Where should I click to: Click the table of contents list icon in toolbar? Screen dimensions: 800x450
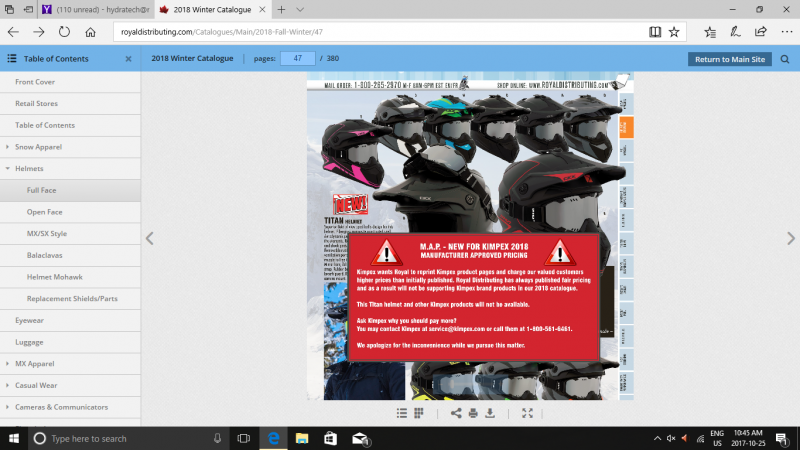402,413
